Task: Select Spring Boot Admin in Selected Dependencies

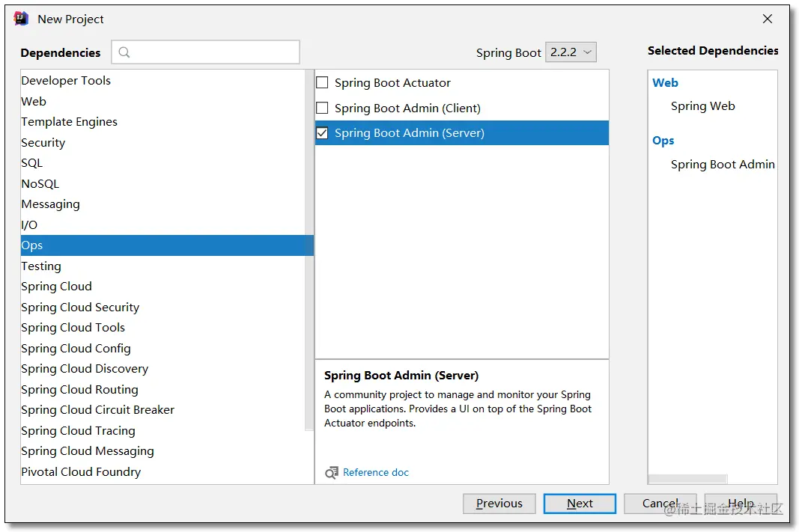Action: point(723,165)
